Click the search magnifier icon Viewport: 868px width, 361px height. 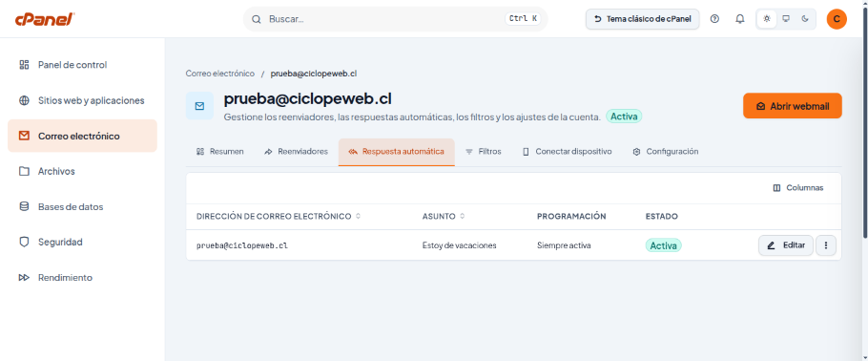click(x=257, y=19)
